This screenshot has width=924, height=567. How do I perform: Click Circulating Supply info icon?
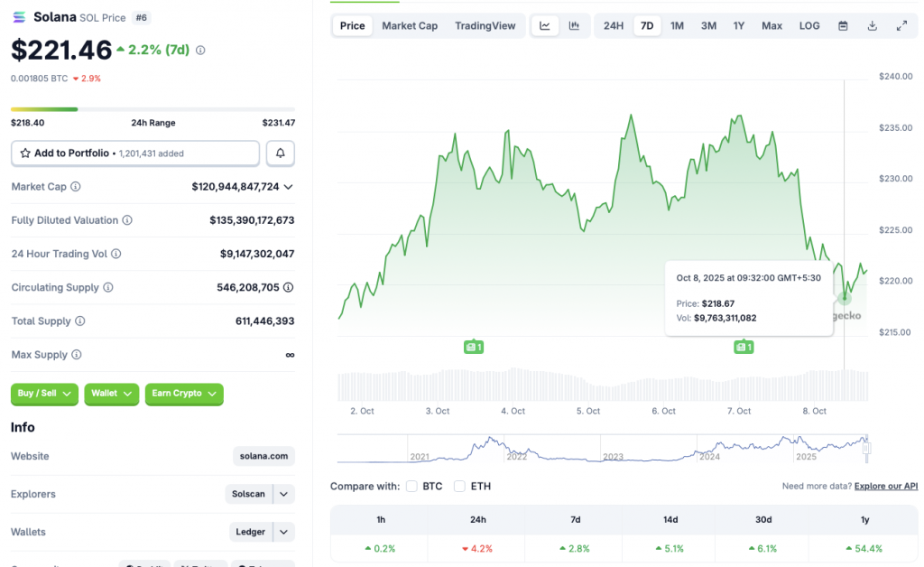pyautogui.click(x=108, y=288)
